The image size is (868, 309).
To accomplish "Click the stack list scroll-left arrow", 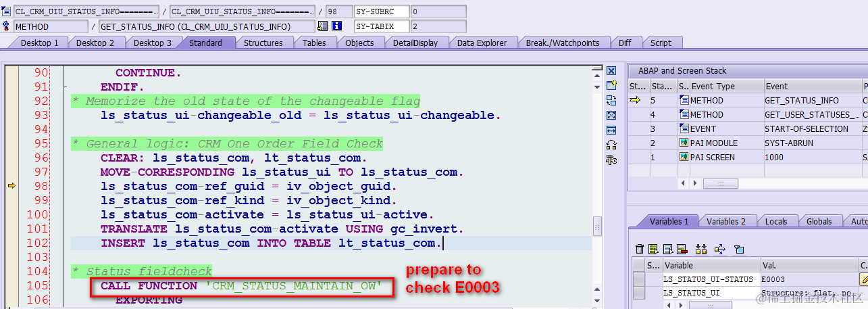I will coord(684,183).
